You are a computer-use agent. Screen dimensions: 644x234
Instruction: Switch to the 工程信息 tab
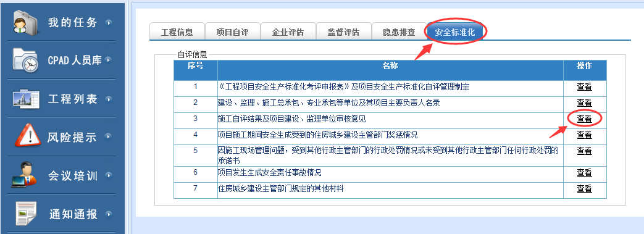click(x=177, y=32)
